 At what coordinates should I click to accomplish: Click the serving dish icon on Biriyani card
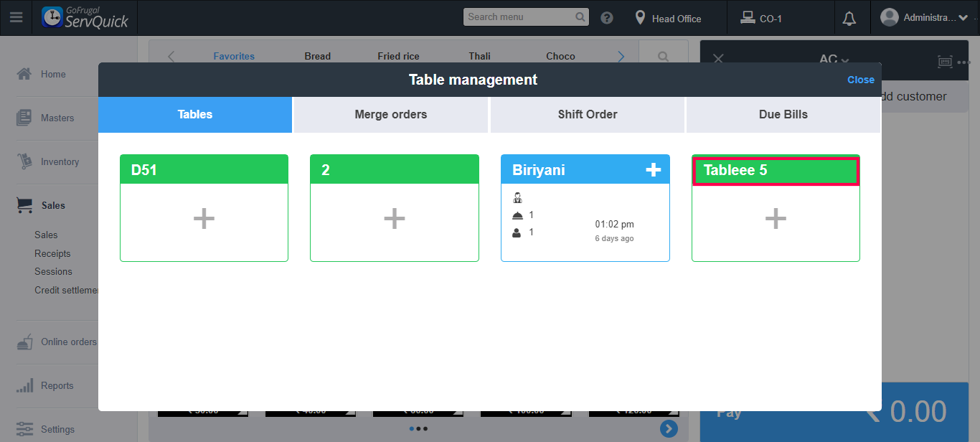click(x=517, y=215)
